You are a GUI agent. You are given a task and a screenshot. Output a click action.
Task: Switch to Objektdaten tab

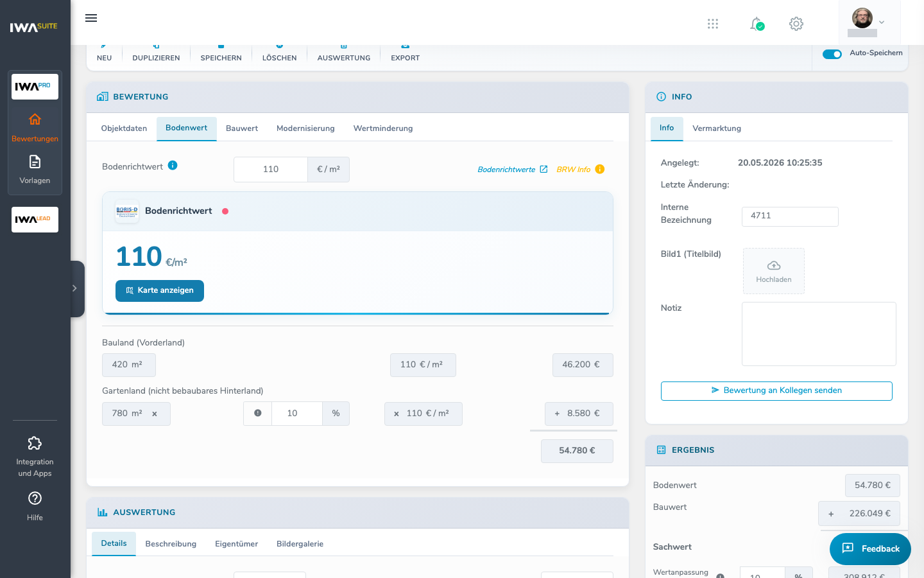point(124,128)
